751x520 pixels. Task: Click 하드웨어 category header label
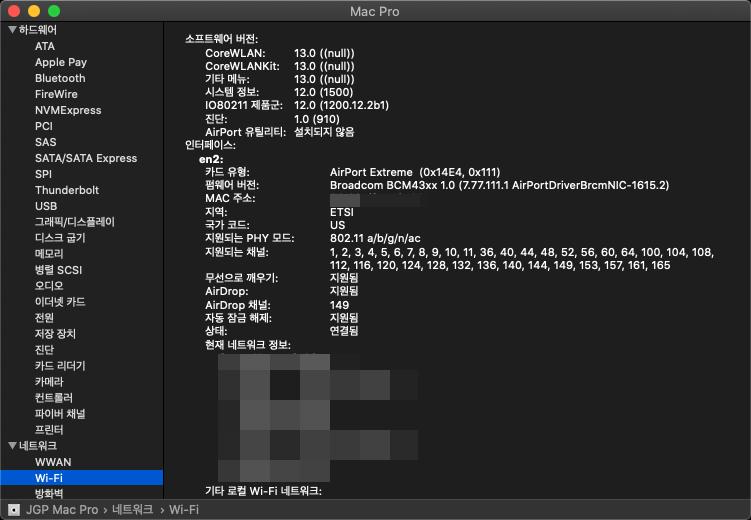click(x=38, y=30)
